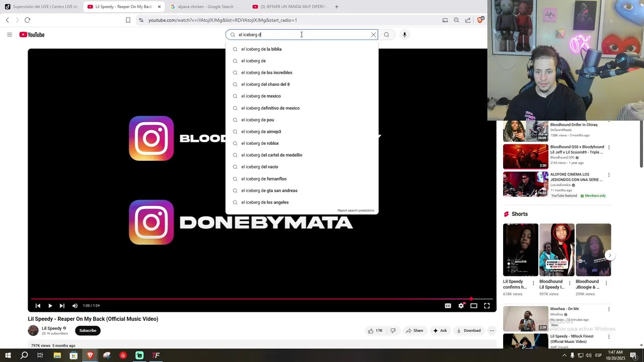Download the video with the Download button
The image size is (644, 362).
[468, 330]
